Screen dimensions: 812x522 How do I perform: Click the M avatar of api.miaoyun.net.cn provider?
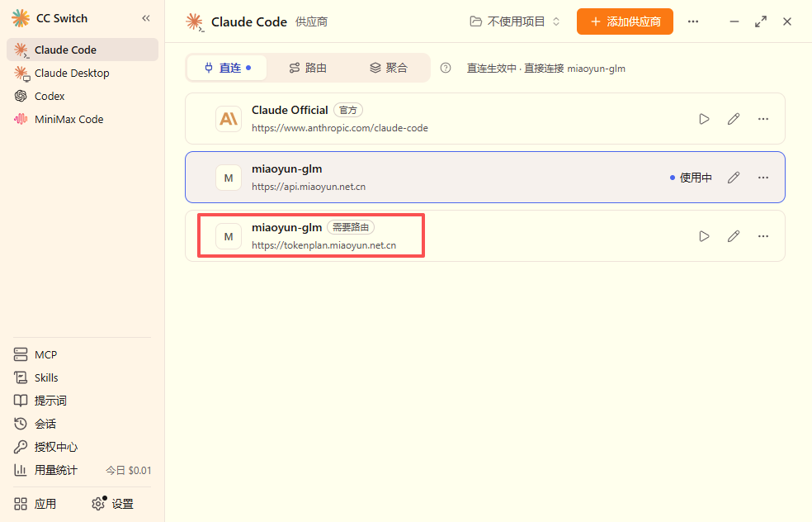tap(229, 178)
